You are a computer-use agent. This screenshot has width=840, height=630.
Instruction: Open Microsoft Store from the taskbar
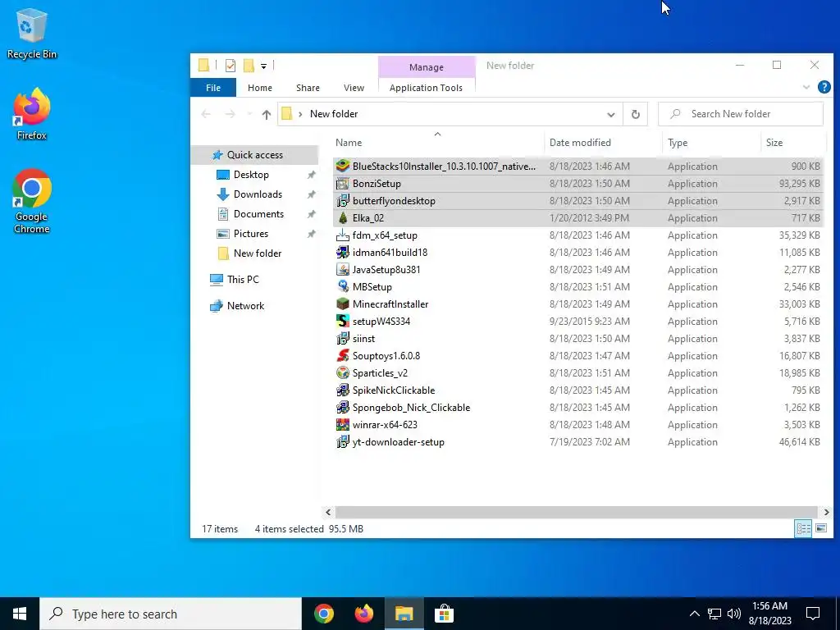click(x=444, y=614)
